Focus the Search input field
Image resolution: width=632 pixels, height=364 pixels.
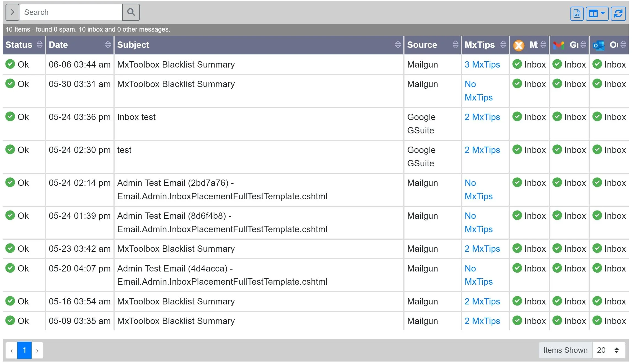coord(71,12)
